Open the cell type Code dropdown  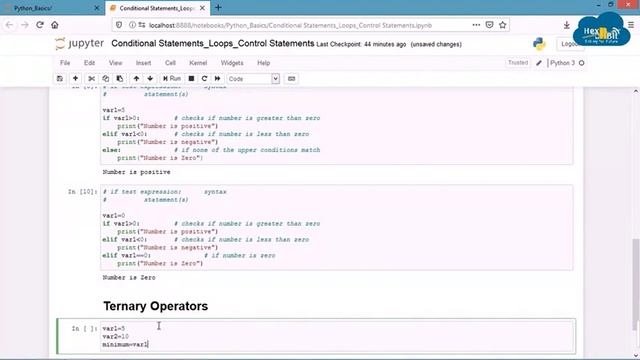point(253,79)
